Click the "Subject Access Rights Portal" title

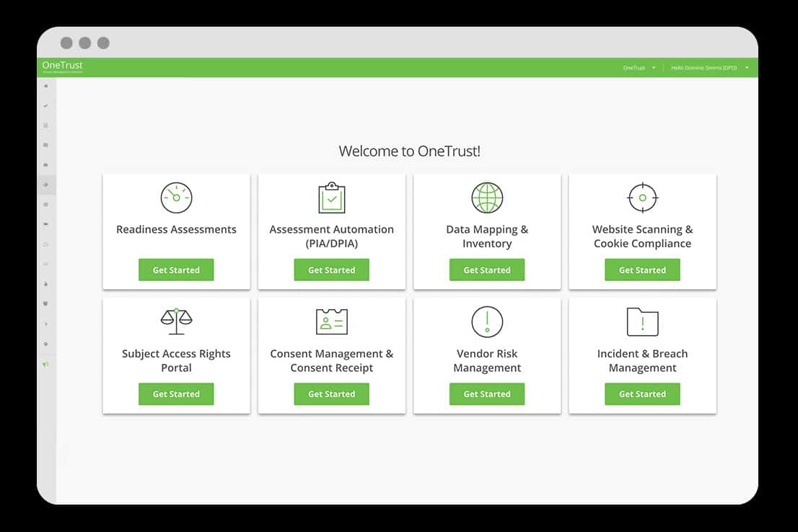pos(176,360)
